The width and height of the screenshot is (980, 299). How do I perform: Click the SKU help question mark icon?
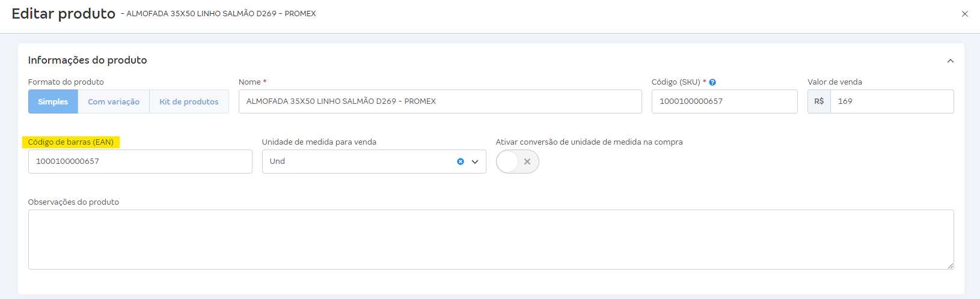click(712, 82)
